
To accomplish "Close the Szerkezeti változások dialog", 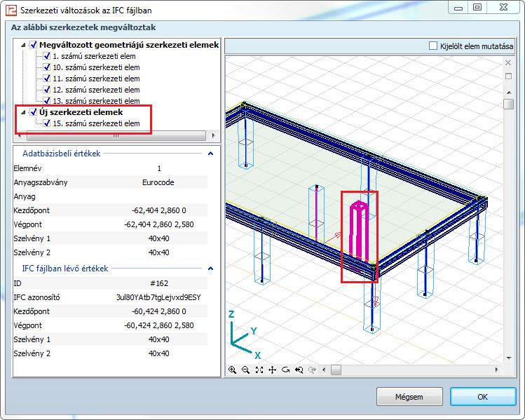I will tap(503, 8).
